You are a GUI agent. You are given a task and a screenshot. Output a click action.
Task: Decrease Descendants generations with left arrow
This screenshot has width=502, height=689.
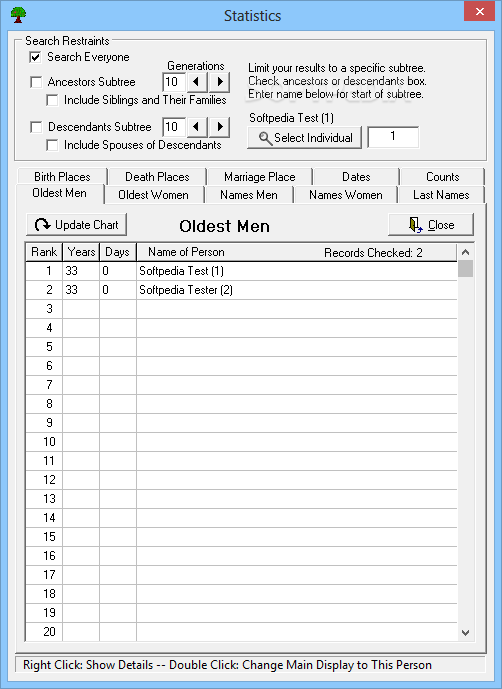click(196, 127)
